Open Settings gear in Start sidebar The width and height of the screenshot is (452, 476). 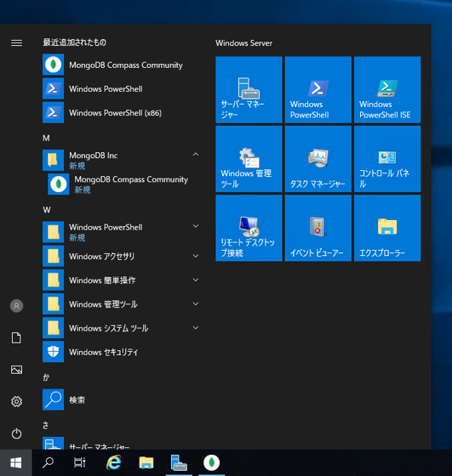(17, 401)
